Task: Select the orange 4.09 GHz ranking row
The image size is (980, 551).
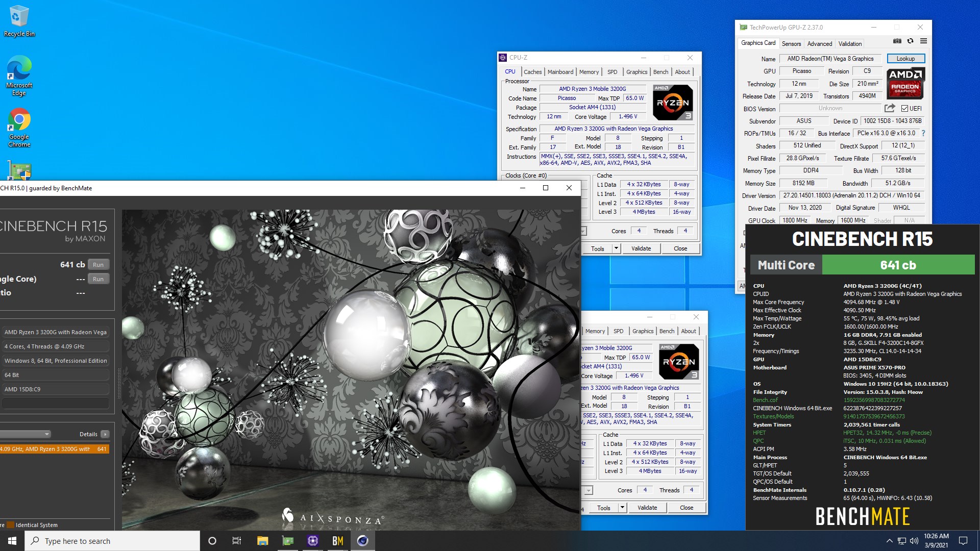Action: pyautogui.click(x=54, y=449)
